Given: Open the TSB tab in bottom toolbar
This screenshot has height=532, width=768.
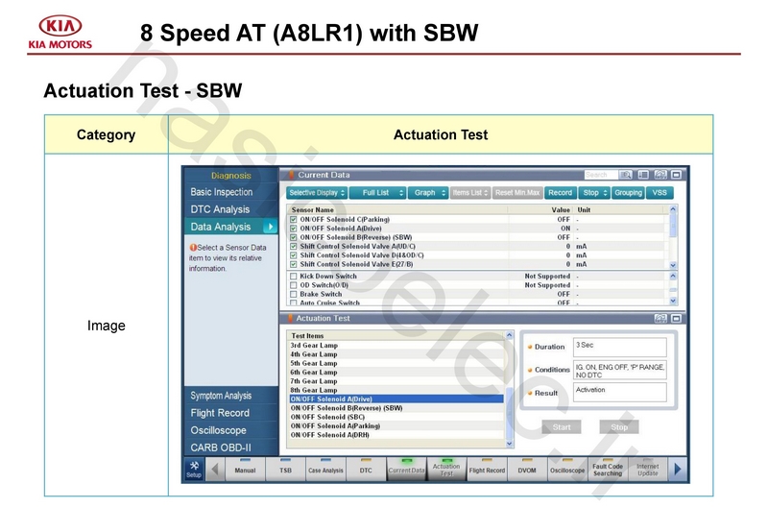Looking at the screenshot, I should tap(285, 470).
